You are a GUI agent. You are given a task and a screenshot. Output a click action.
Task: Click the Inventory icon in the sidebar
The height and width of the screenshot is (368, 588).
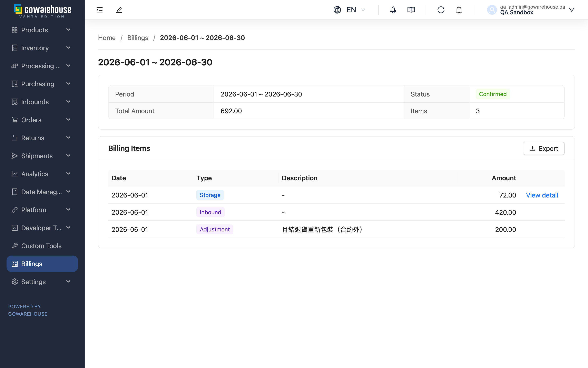click(x=14, y=48)
